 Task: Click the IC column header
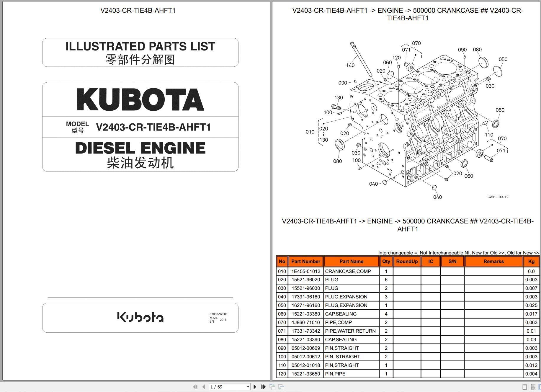coord(431,261)
